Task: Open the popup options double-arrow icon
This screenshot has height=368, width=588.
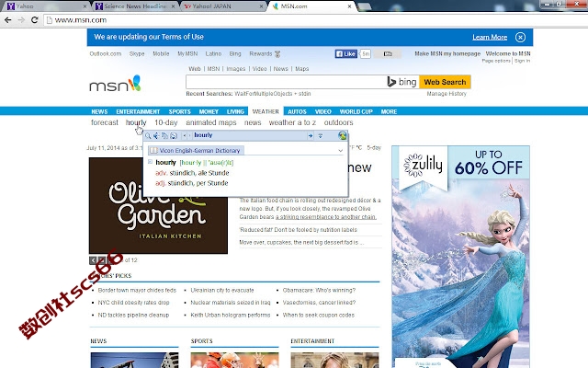Action: coord(321,136)
